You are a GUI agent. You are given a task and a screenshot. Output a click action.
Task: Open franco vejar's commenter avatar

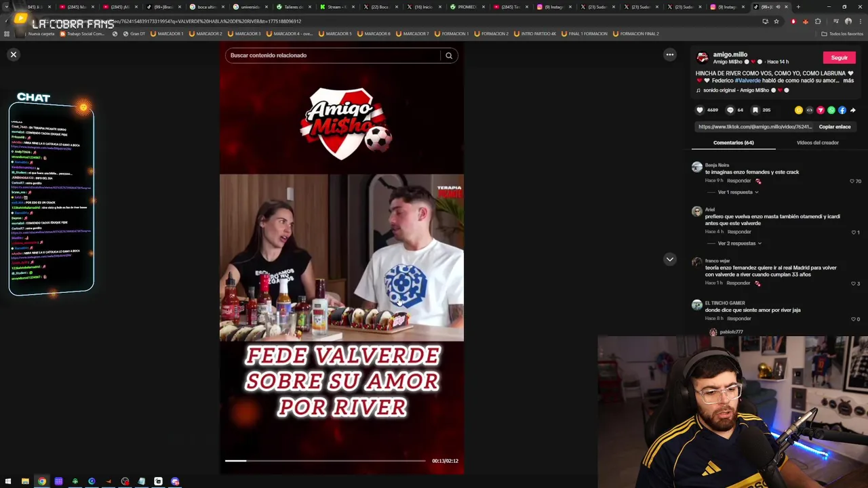(x=696, y=263)
